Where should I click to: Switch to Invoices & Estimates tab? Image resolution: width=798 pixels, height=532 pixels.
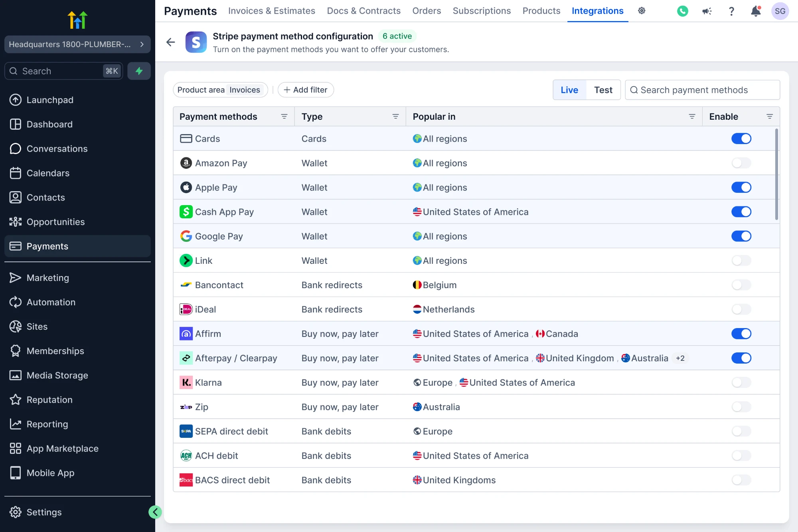tap(271, 11)
